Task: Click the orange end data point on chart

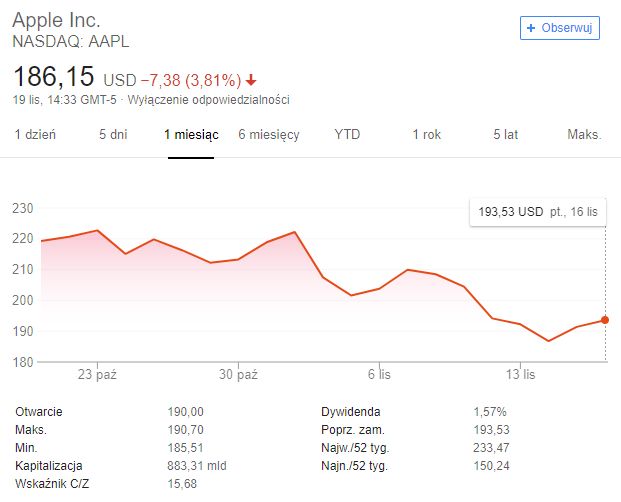Action: [x=604, y=320]
